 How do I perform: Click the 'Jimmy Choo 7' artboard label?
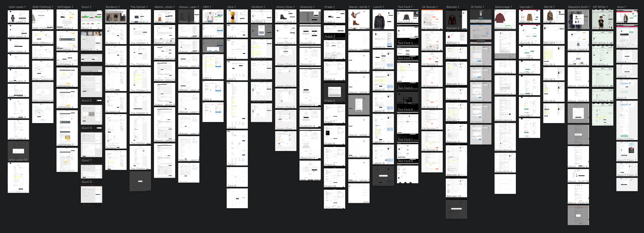point(285,129)
